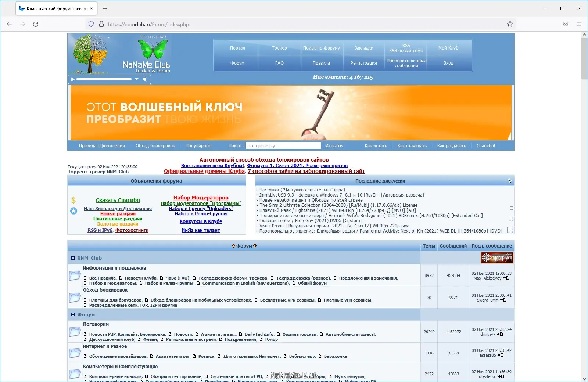
Task: Expand the Paranormal Activity discussion via plus button
Action: [510, 230]
